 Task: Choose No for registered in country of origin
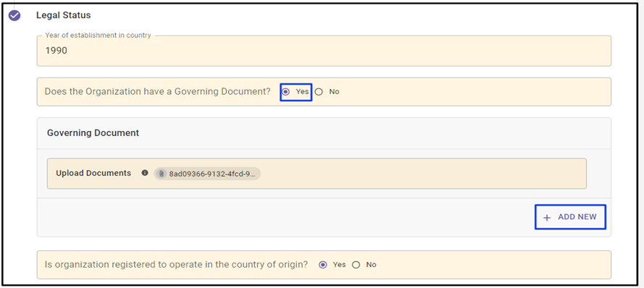coord(356,265)
